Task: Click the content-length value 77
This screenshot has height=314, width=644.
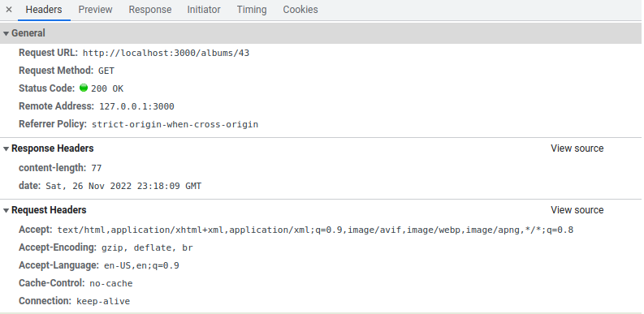Action: coord(96,168)
